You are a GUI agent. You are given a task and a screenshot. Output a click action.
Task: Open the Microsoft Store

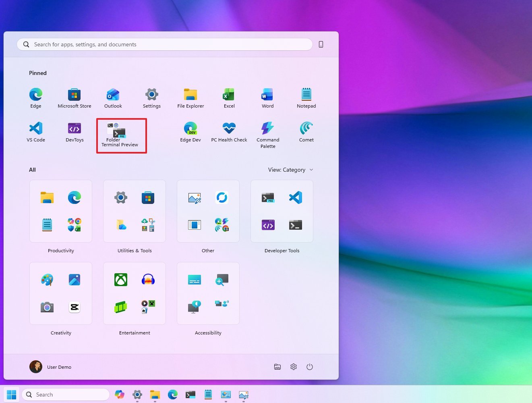74,97
